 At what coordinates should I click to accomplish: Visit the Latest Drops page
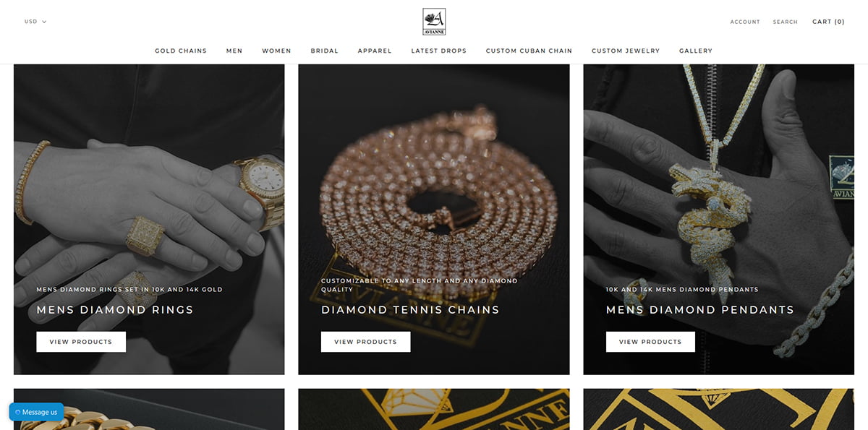[x=439, y=51]
